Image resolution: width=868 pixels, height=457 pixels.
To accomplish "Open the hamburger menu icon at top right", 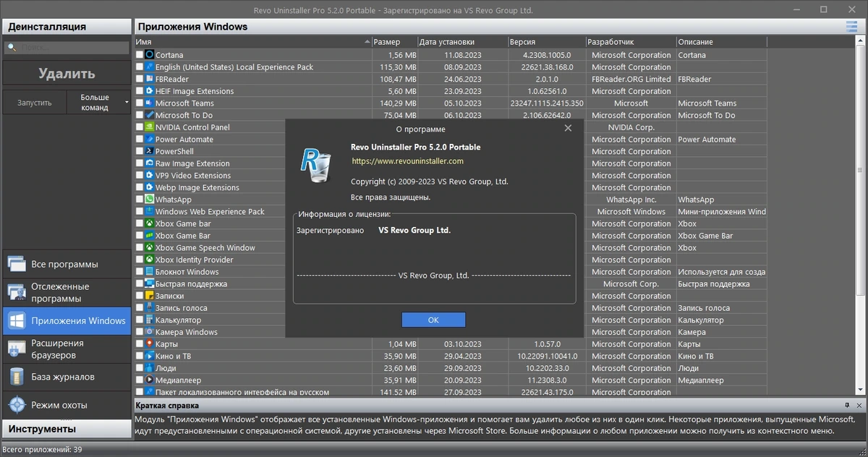I will click(x=851, y=27).
